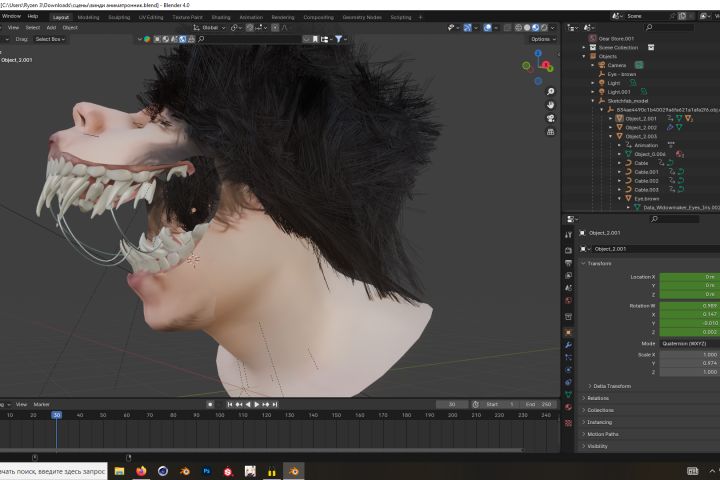
Task: Open the Help menu
Action: point(33,17)
